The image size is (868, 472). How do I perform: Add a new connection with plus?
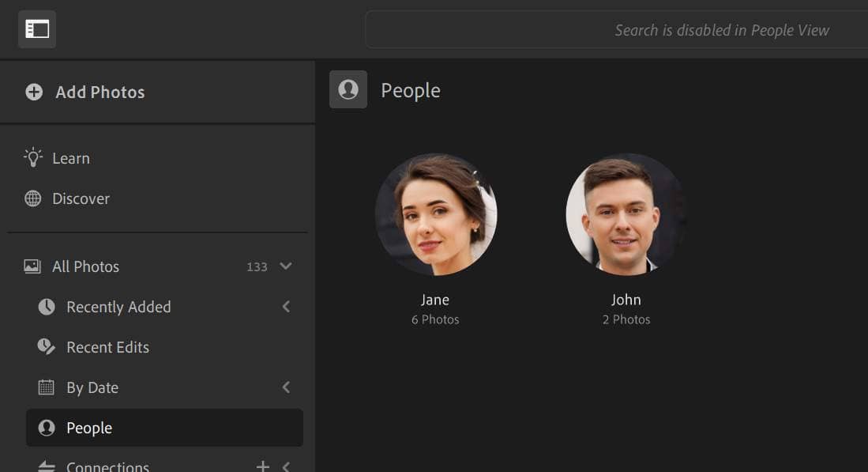click(x=263, y=466)
